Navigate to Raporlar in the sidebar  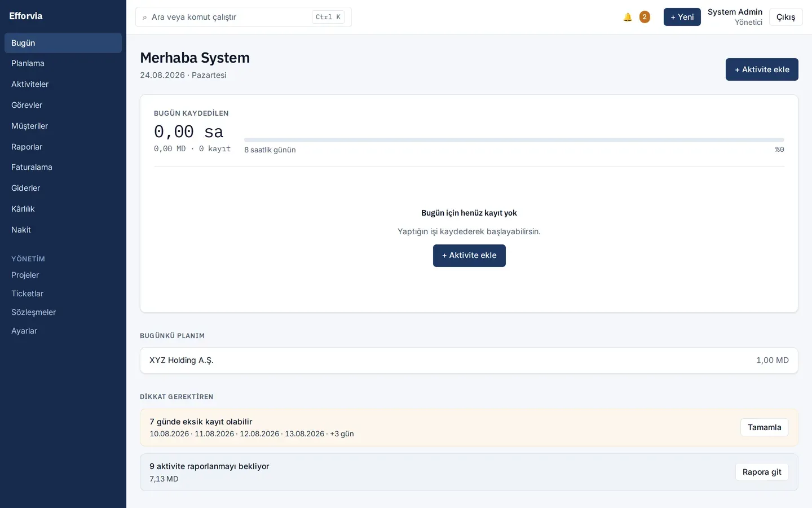[x=63, y=147]
